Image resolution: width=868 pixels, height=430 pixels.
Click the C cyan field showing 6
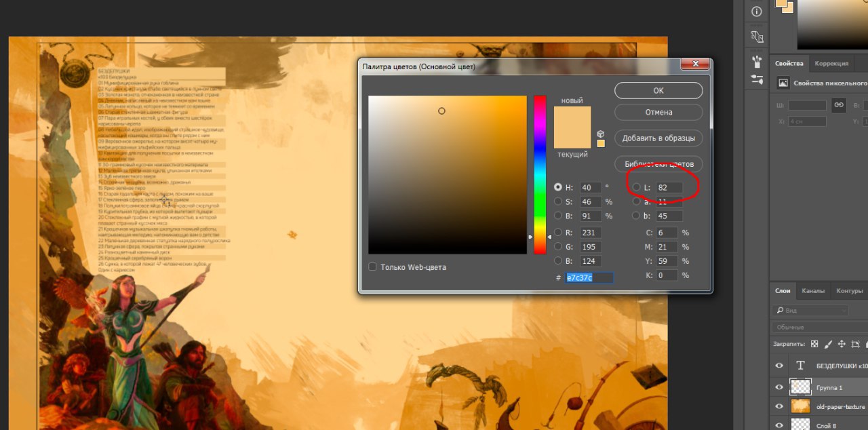(x=667, y=233)
